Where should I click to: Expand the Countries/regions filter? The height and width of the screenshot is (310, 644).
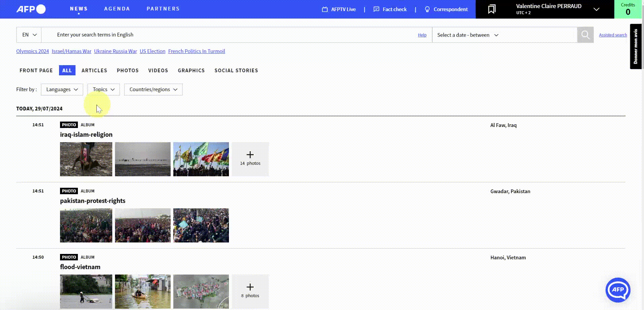coord(153,89)
